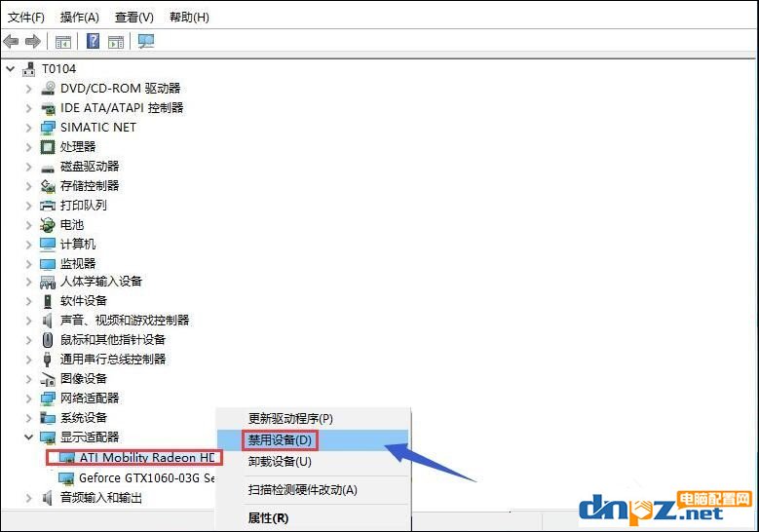Click the Back arrow toolbar icon
The width and height of the screenshot is (759, 532).
point(11,42)
